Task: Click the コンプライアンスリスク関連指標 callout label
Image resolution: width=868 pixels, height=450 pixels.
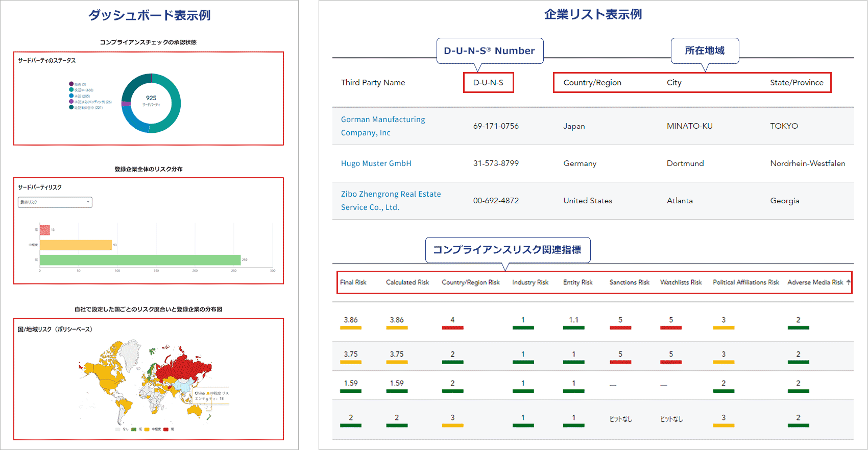Action: point(508,250)
